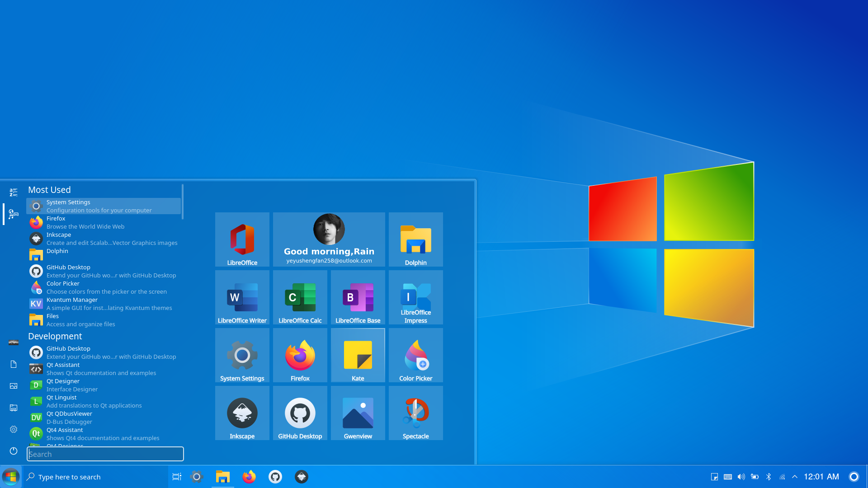Open the Inkscape tile in the grid
868x488 pixels.
coord(242,413)
